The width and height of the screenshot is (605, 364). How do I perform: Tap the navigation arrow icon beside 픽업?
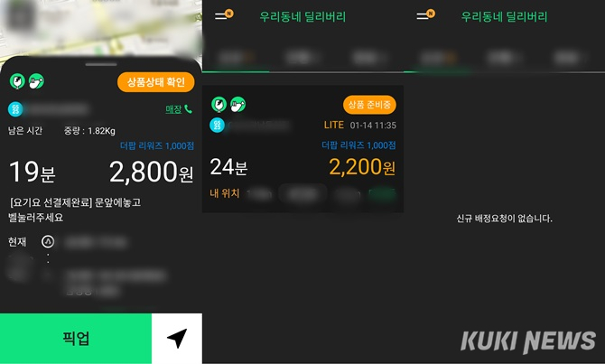177,339
